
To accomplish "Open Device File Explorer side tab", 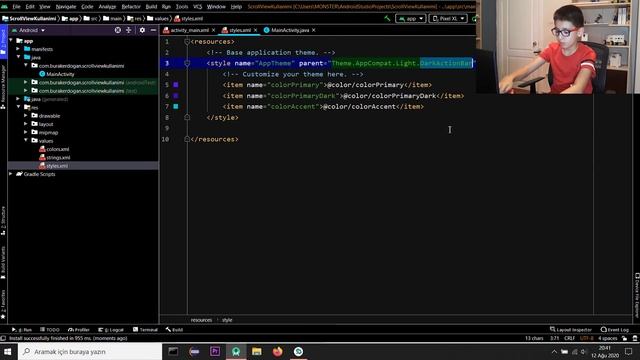I will [636, 296].
